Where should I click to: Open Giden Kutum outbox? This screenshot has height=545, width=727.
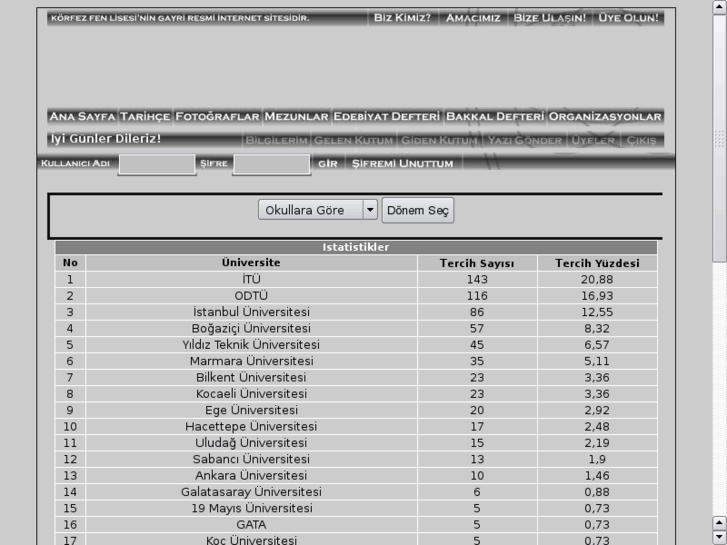tap(439, 140)
